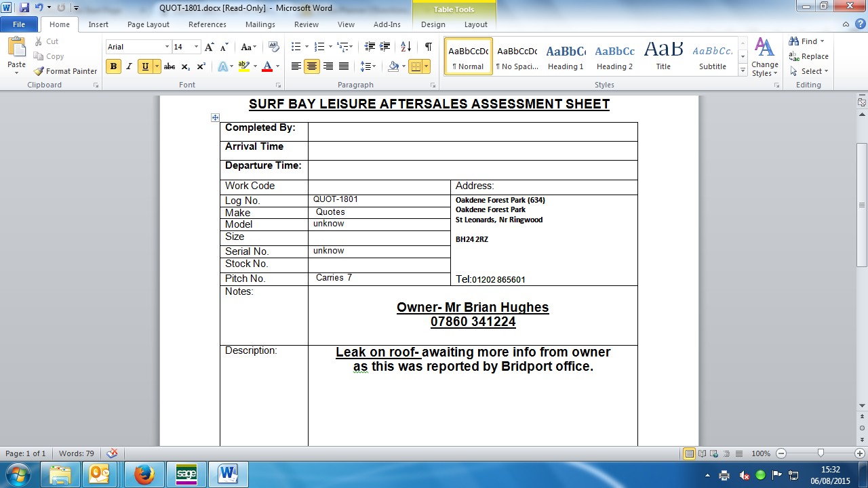This screenshot has width=868, height=488.
Task: Open the font name dropdown
Action: (167, 47)
